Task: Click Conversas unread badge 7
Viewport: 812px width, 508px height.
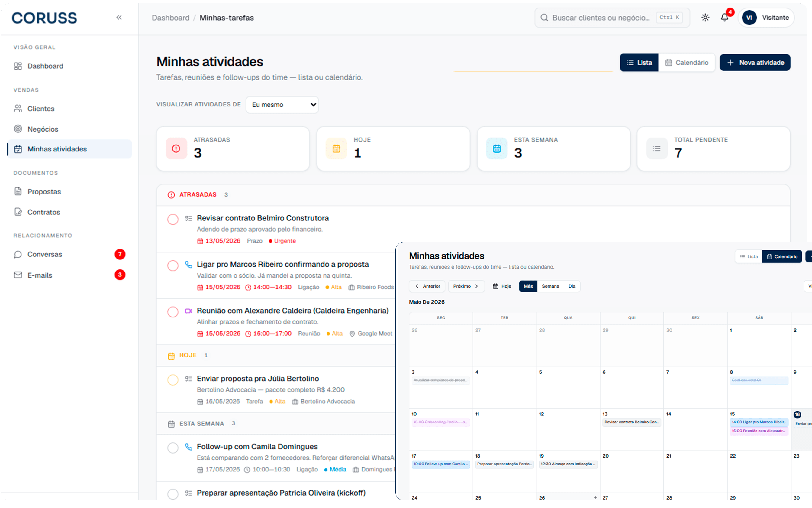Action: [120, 254]
